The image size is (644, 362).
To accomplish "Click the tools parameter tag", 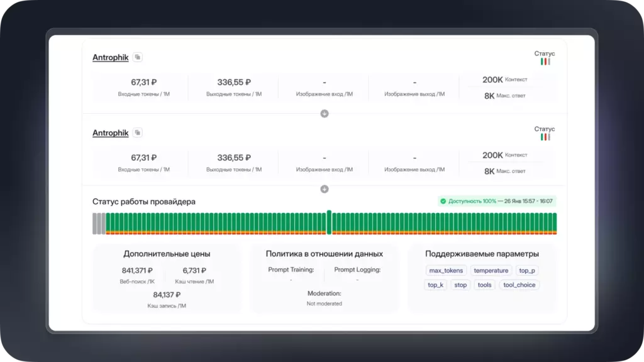I will [x=484, y=285].
